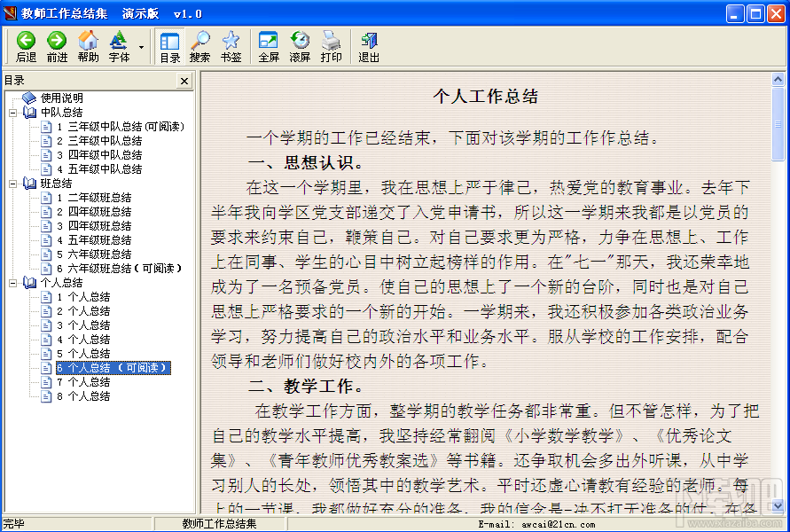Collapse the 个人总结 tree branch
This screenshot has width=790, height=532.
[12, 283]
